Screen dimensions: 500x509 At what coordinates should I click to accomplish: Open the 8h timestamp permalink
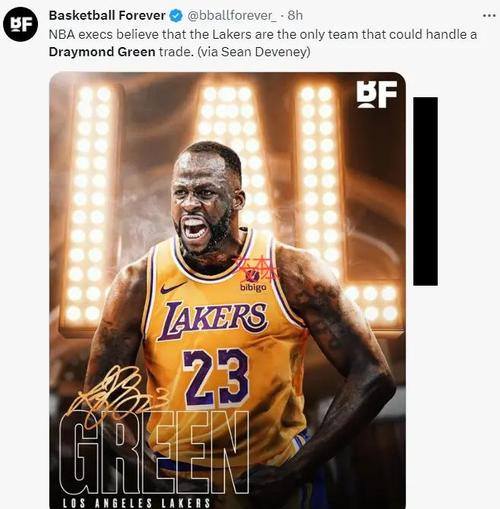pos(295,15)
